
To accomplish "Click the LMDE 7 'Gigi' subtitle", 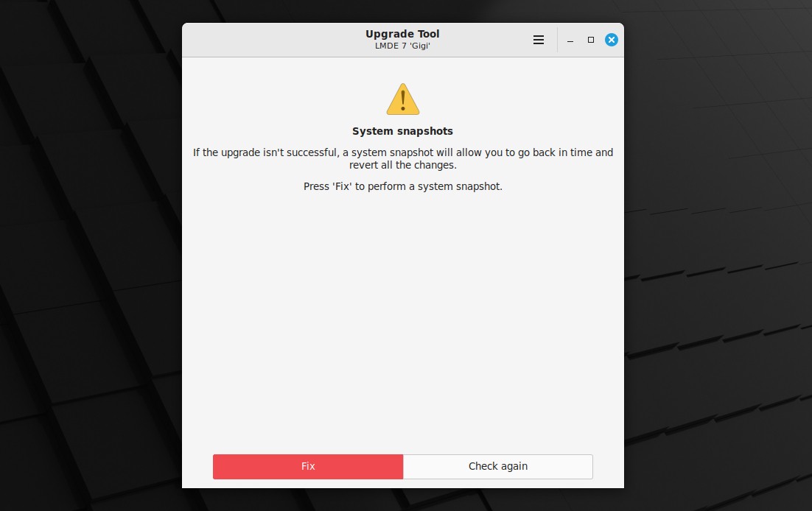I will click(x=403, y=46).
